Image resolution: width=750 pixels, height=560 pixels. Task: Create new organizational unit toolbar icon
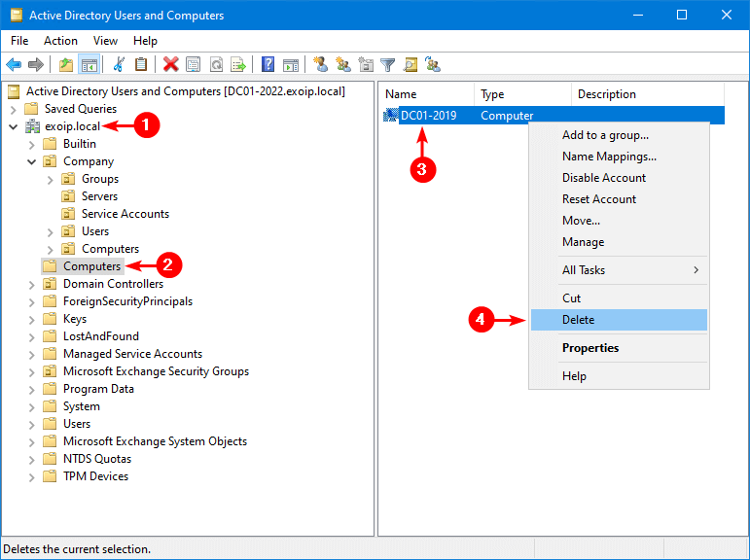point(366,64)
